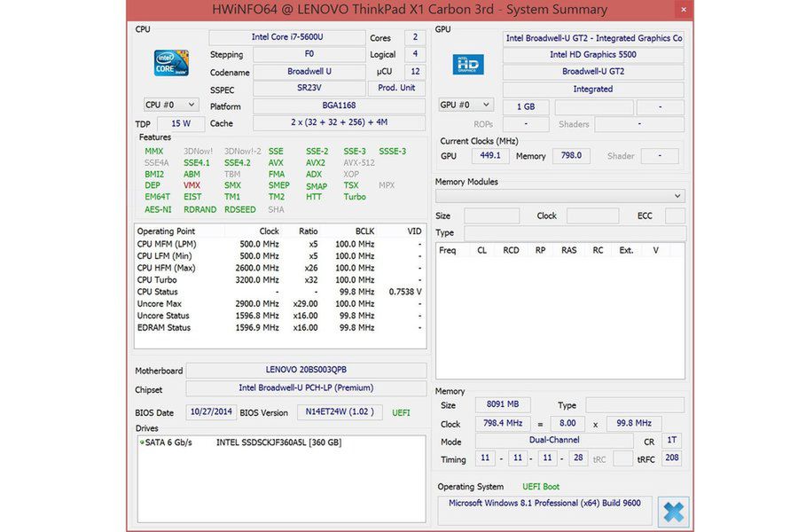This screenshot has height=532, width=798.
Task: Click the blue X close button bottom-right
Action: click(673, 512)
